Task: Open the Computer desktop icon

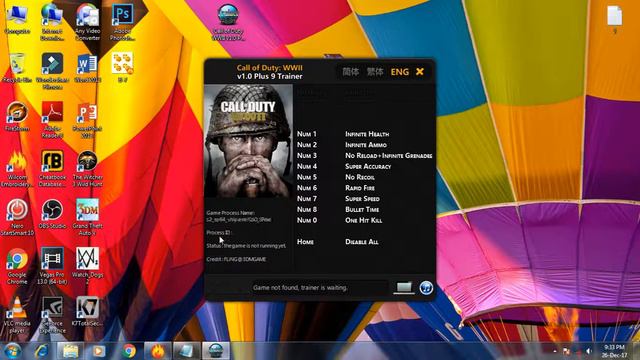Action: tap(17, 18)
